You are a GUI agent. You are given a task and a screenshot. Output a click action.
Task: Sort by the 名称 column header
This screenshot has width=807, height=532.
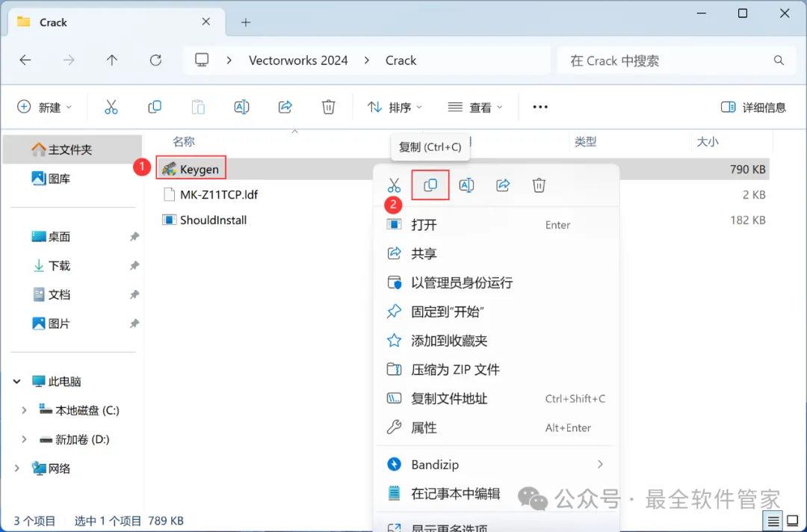[x=184, y=141]
